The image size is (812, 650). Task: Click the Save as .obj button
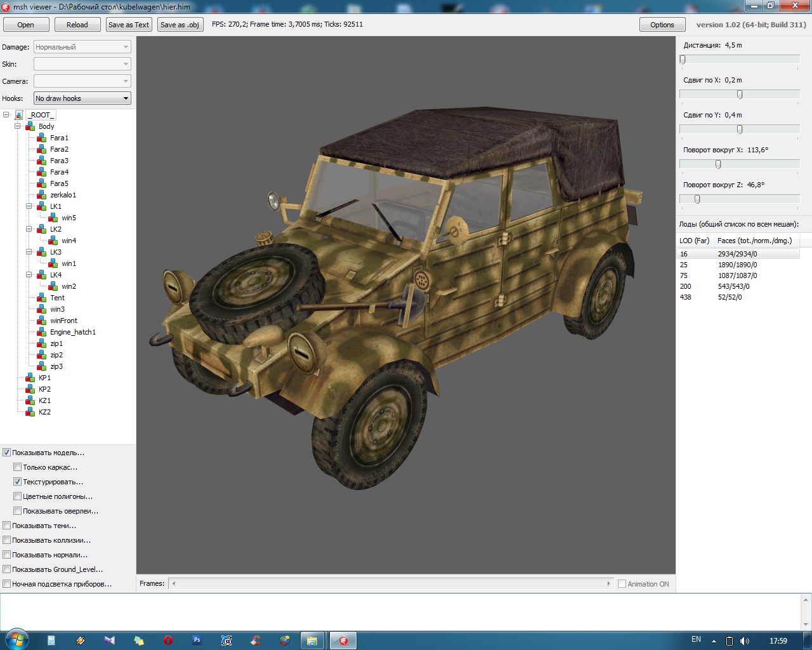coord(180,25)
